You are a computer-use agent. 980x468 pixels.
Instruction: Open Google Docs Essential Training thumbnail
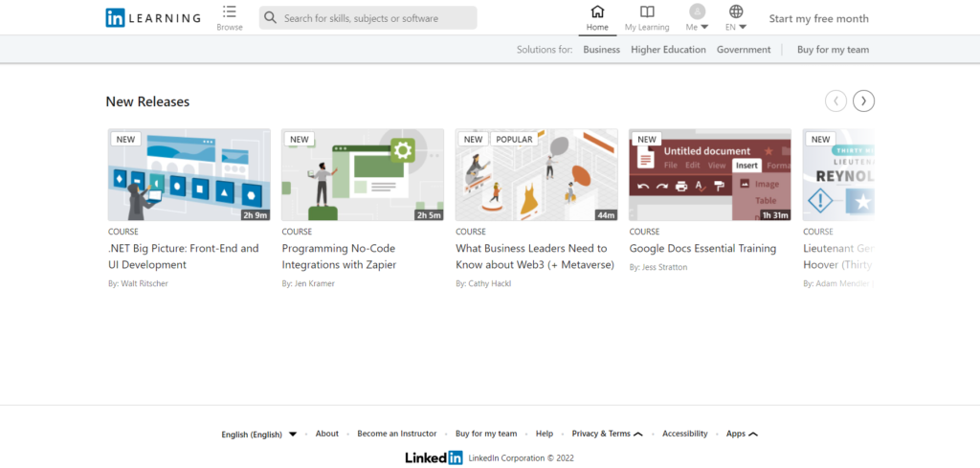(x=710, y=175)
